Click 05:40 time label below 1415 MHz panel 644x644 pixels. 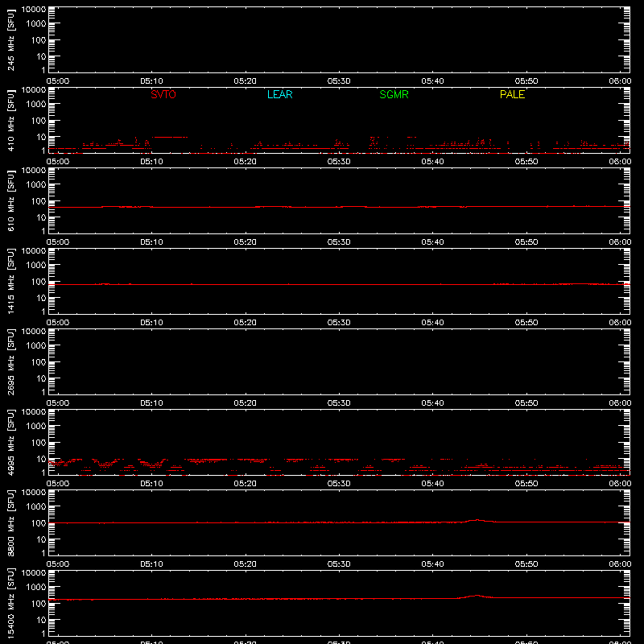coord(432,323)
